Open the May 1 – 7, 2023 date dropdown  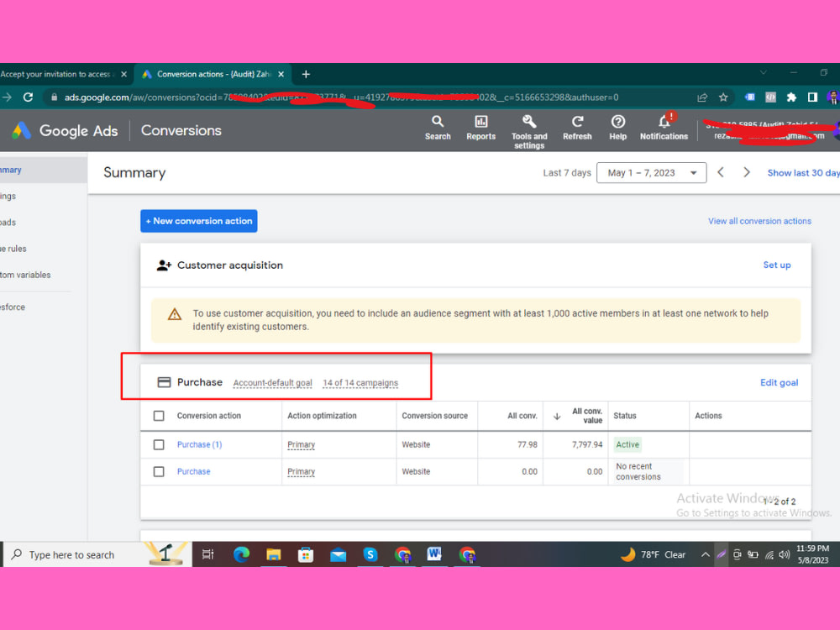point(651,172)
